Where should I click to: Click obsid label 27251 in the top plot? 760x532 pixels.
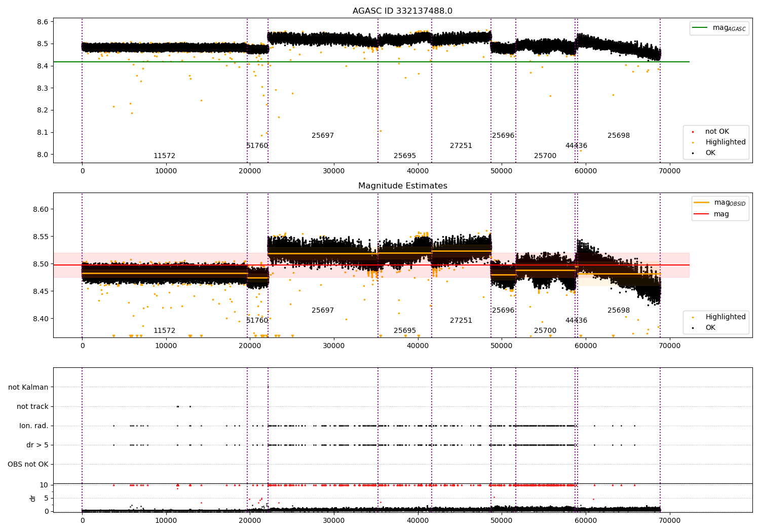[x=461, y=146]
